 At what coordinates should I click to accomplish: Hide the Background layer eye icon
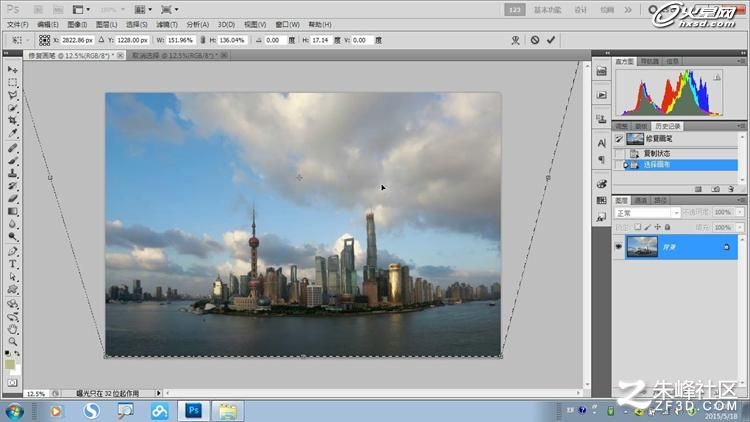618,247
